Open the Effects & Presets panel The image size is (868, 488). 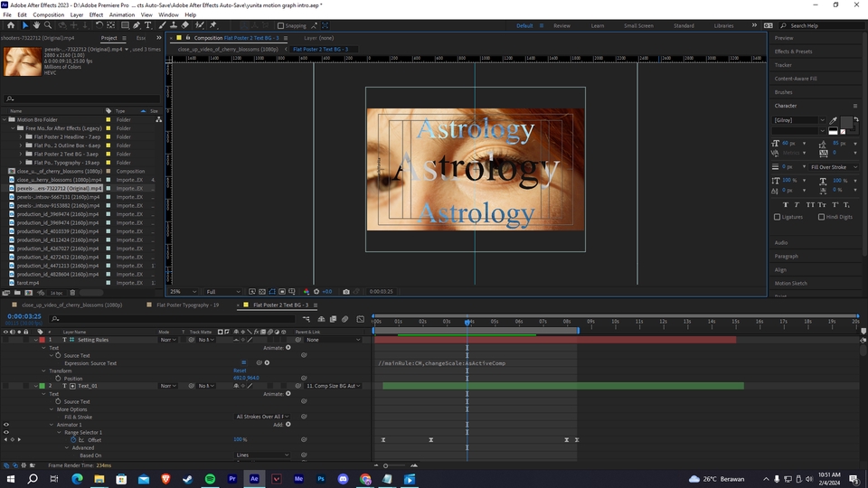click(793, 52)
